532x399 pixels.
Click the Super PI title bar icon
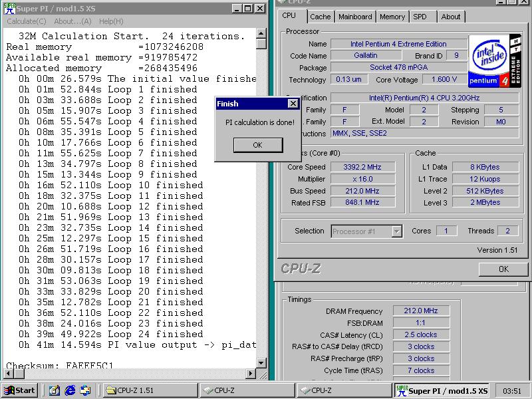coord(9,9)
